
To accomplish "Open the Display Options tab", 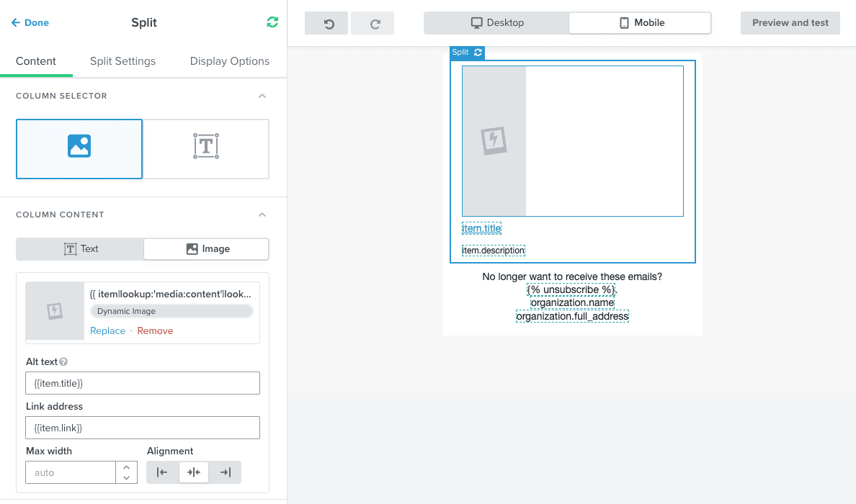I will click(229, 61).
